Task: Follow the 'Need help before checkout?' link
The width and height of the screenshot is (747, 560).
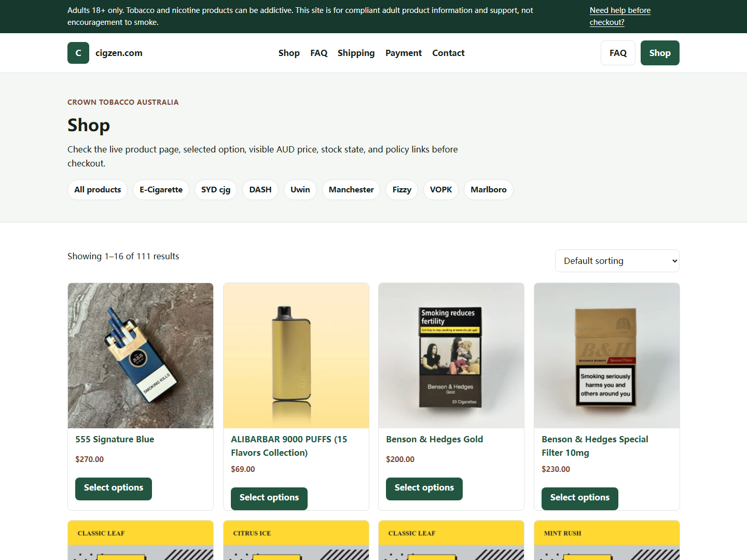Action: [x=620, y=16]
